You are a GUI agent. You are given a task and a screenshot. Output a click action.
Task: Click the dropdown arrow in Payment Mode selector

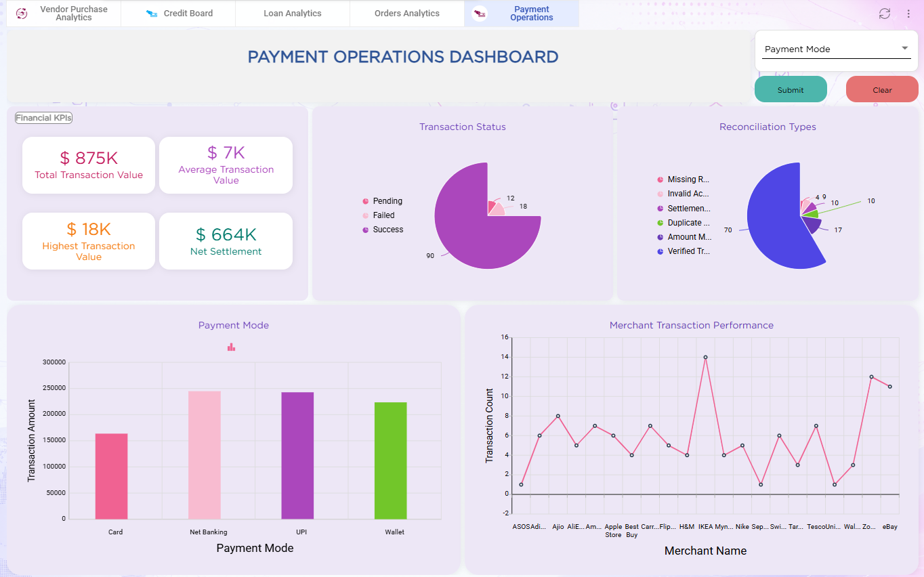click(x=904, y=48)
